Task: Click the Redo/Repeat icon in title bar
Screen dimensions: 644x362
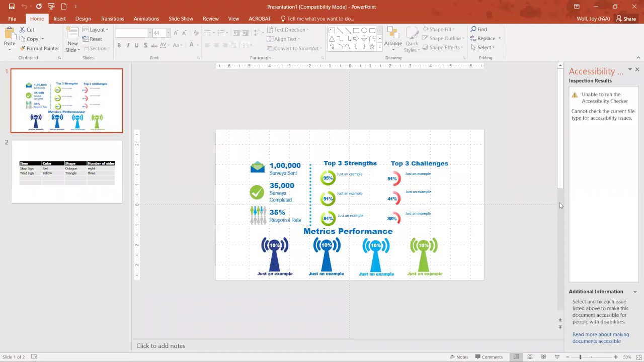Action: (x=39, y=7)
